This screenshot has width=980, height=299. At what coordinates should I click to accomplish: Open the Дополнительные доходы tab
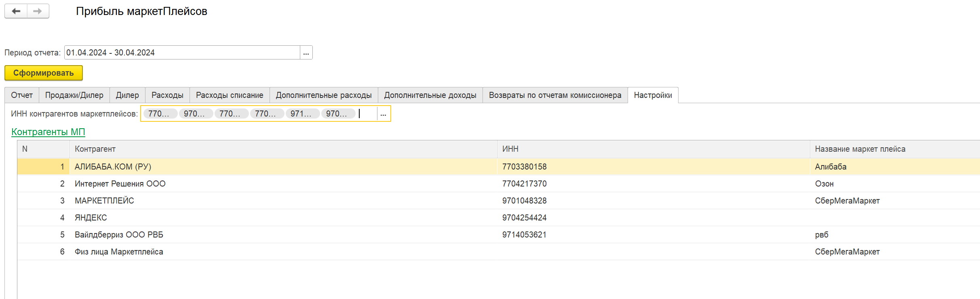pos(430,95)
